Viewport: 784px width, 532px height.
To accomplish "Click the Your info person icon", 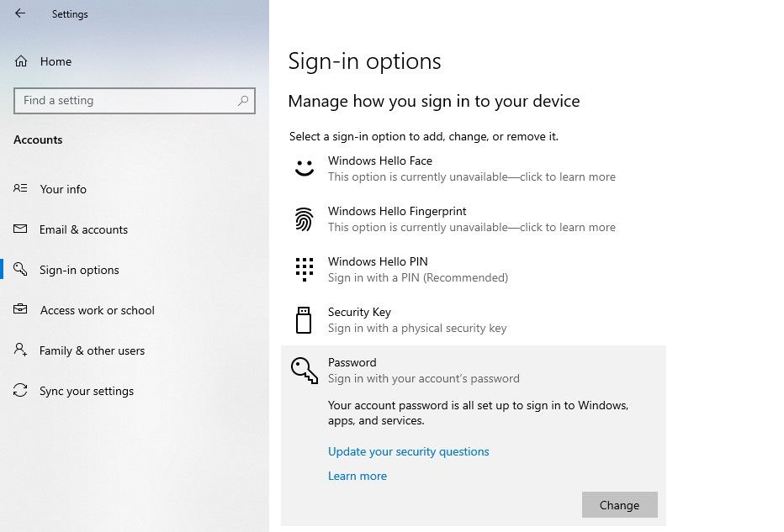I will coord(21,189).
